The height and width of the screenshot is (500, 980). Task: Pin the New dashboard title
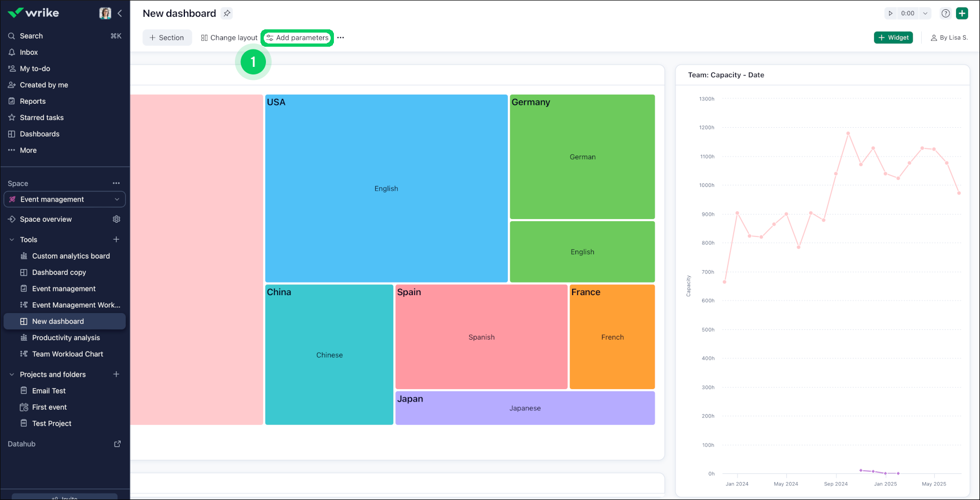tap(227, 14)
